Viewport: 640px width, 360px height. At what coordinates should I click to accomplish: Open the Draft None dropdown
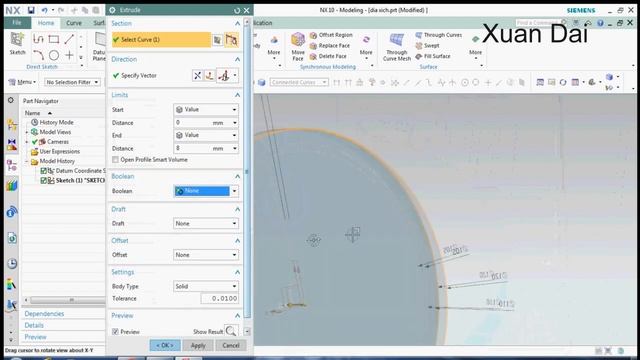(206, 224)
